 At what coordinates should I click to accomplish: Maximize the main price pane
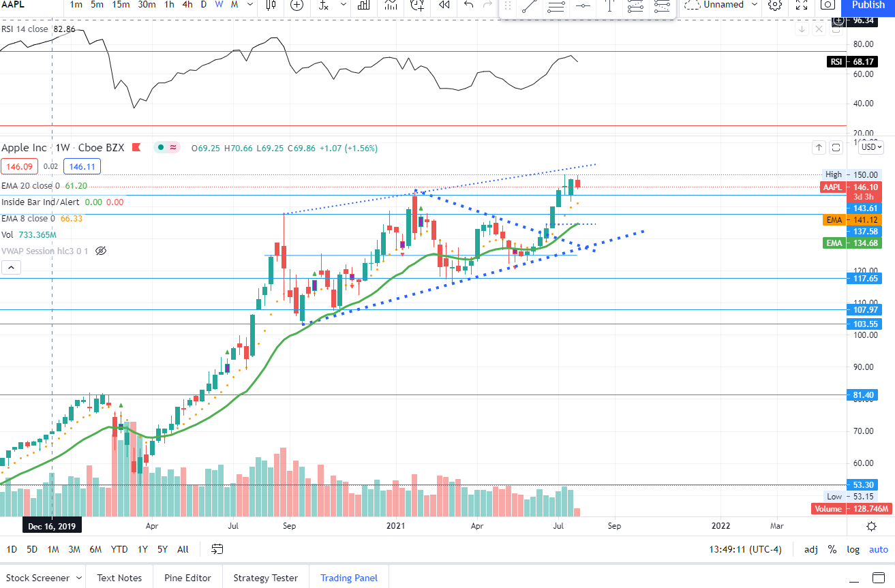tap(836, 147)
